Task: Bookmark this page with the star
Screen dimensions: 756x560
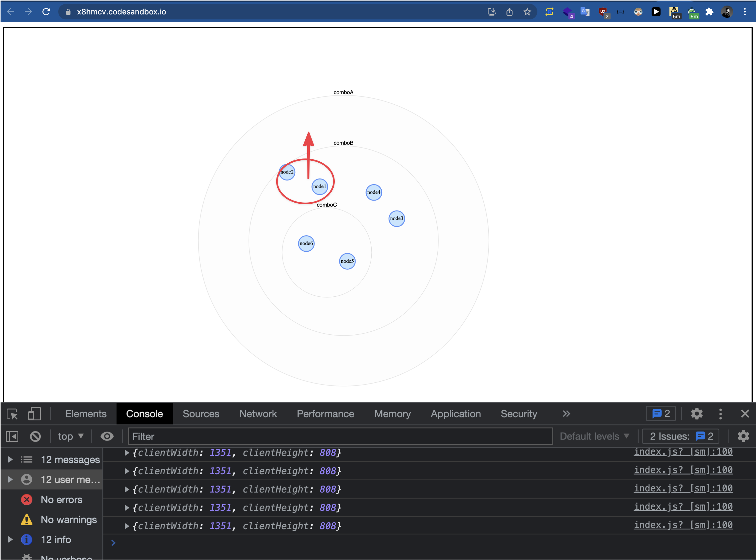Action: coord(527,12)
